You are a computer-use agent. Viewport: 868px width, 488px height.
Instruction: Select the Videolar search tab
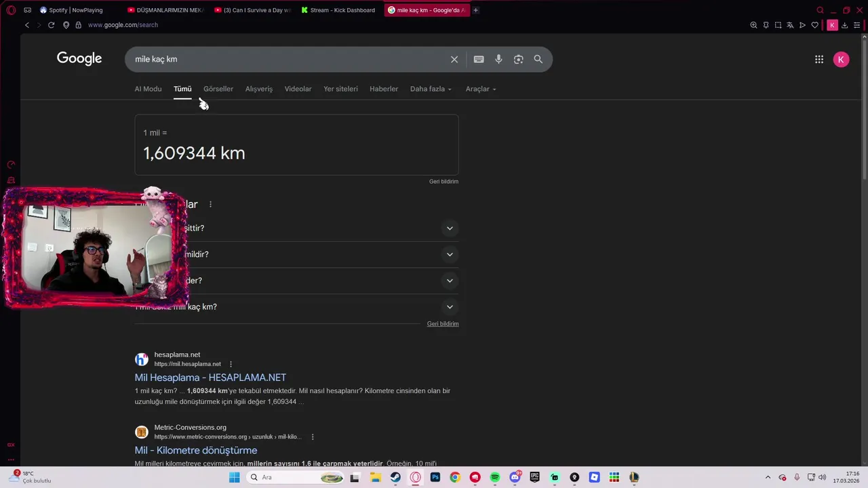click(298, 89)
